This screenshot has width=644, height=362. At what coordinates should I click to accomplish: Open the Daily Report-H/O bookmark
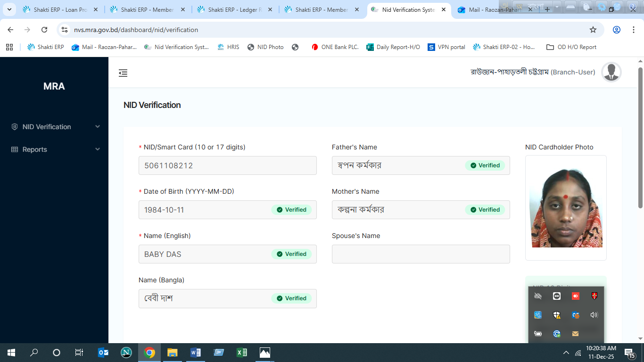[393, 47]
